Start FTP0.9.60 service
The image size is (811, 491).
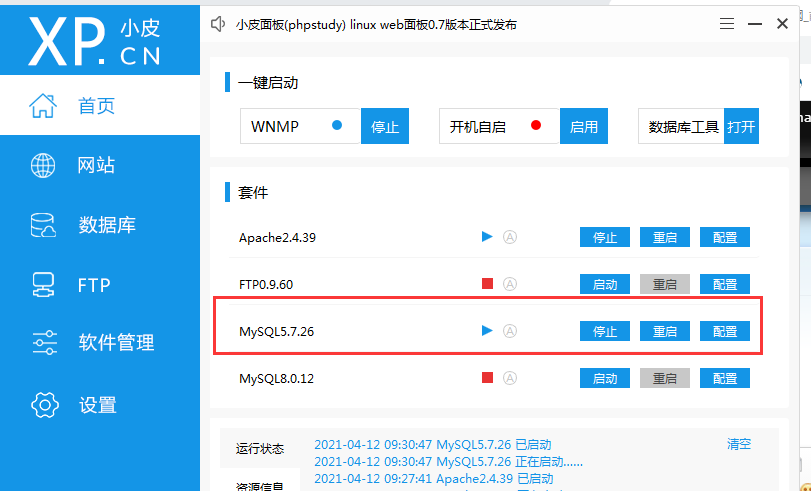605,284
